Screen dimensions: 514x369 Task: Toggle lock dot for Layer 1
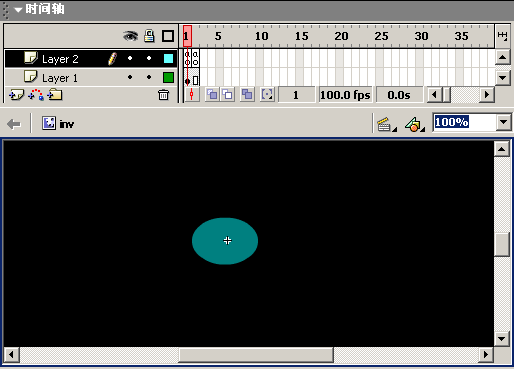click(x=149, y=77)
